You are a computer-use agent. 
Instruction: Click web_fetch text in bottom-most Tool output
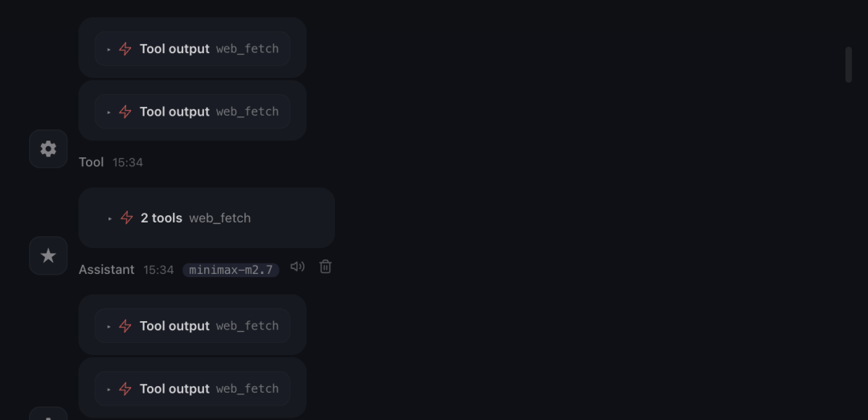(247, 389)
